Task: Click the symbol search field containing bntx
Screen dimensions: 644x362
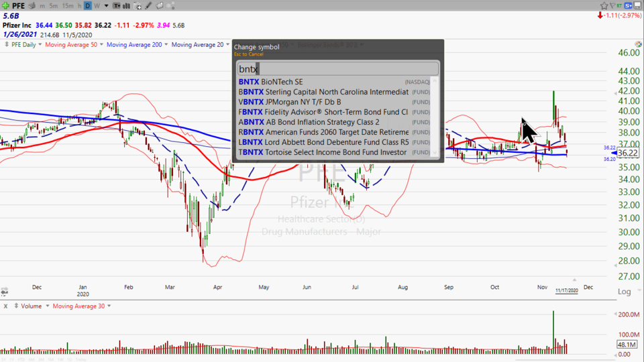Action: pyautogui.click(x=337, y=68)
